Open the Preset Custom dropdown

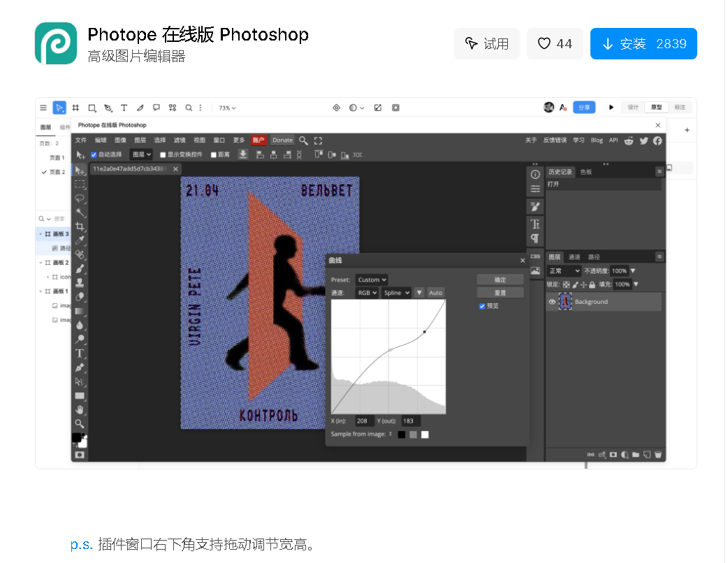coord(372,279)
